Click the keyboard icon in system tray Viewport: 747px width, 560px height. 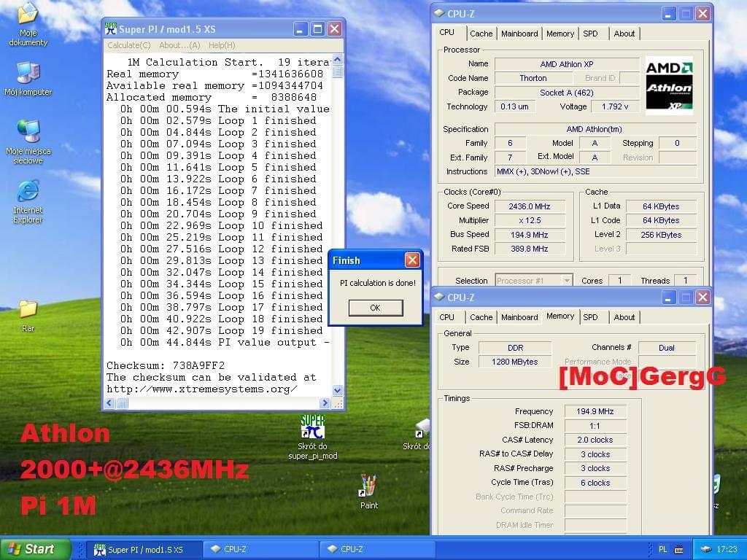click(679, 550)
